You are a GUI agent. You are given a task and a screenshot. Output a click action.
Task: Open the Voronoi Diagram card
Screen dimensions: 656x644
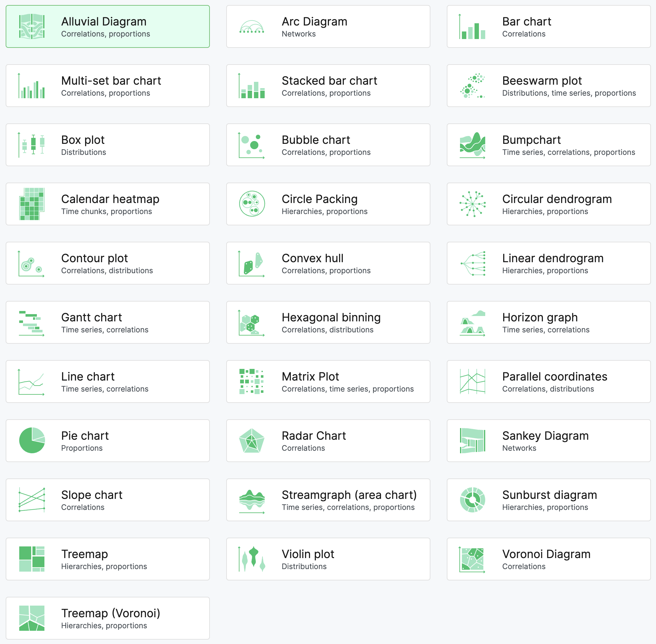point(548,559)
